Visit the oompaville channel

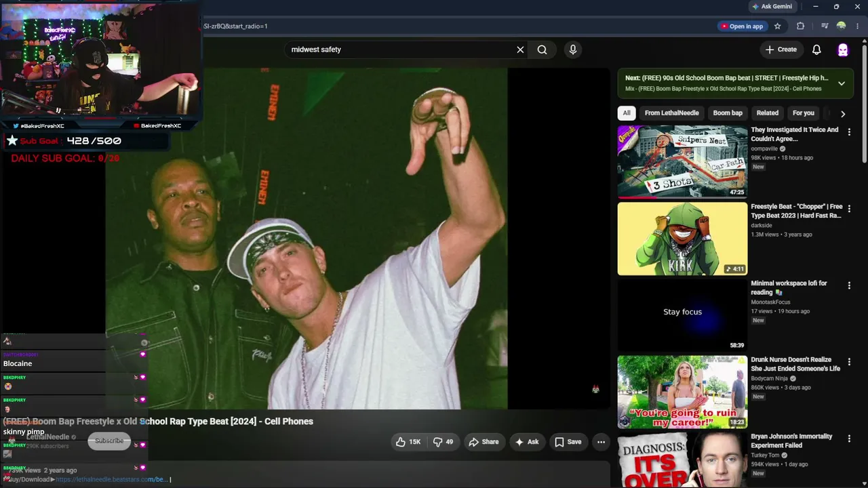(x=764, y=149)
